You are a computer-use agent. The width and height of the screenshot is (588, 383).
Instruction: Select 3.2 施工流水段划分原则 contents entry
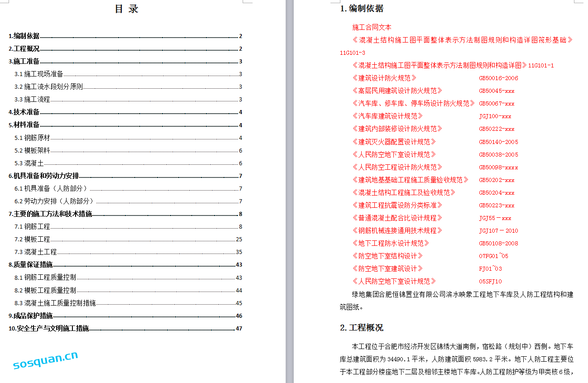pos(48,87)
